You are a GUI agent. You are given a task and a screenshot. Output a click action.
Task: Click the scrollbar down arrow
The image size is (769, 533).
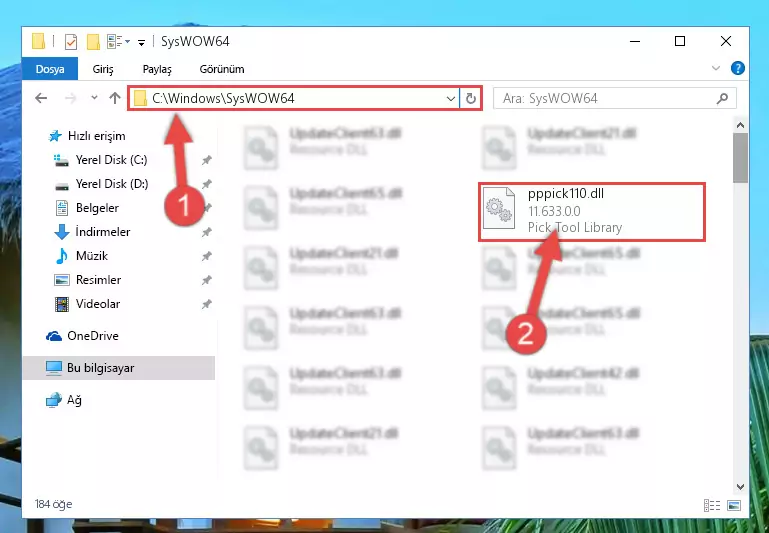[x=740, y=487]
